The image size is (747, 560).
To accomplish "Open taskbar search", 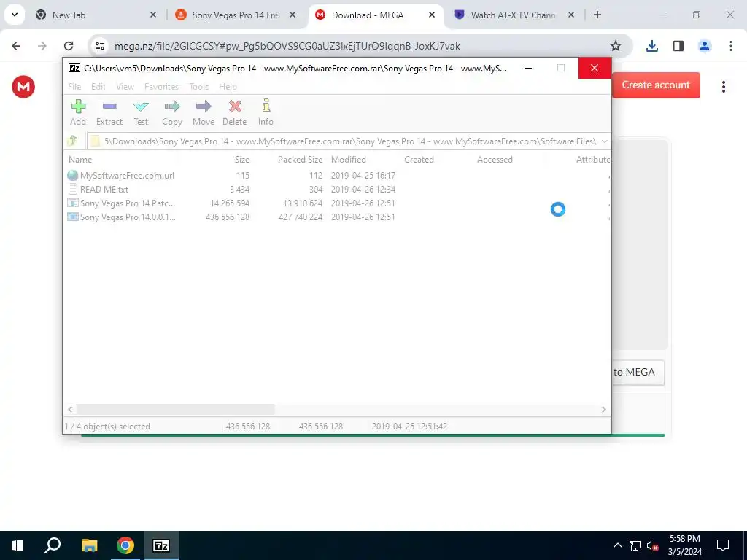I will click(53, 545).
